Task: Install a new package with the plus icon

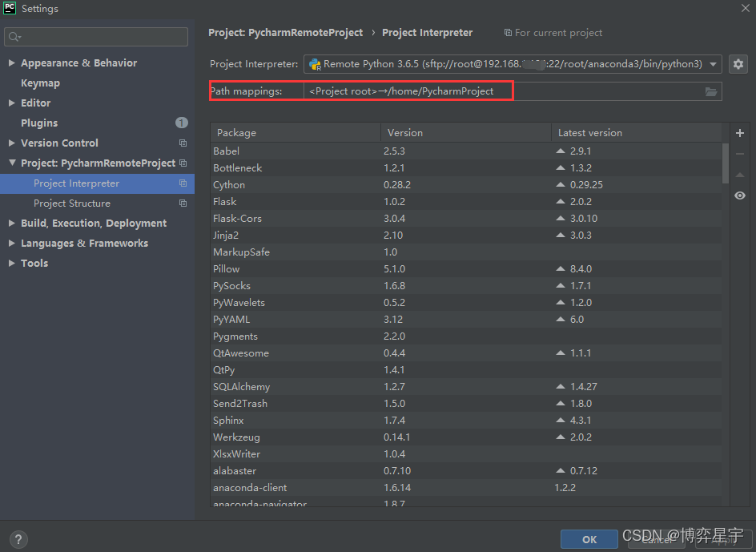Action: tap(739, 133)
